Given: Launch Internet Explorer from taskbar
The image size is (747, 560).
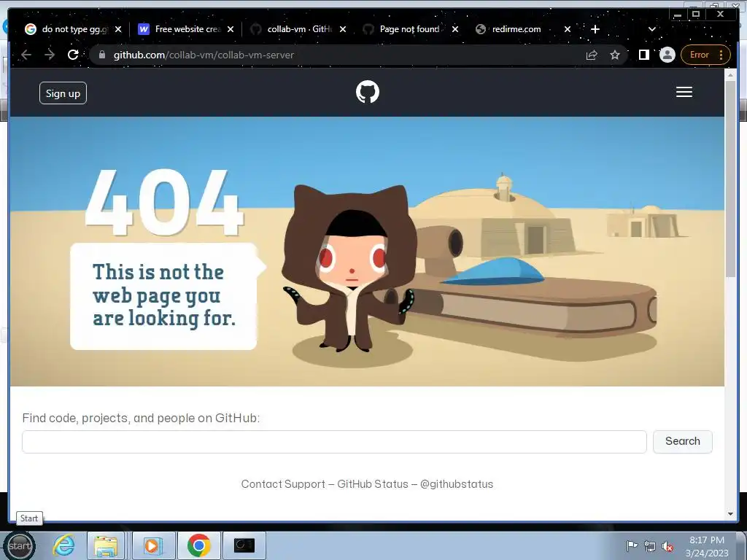Looking at the screenshot, I should pos(64,545).
